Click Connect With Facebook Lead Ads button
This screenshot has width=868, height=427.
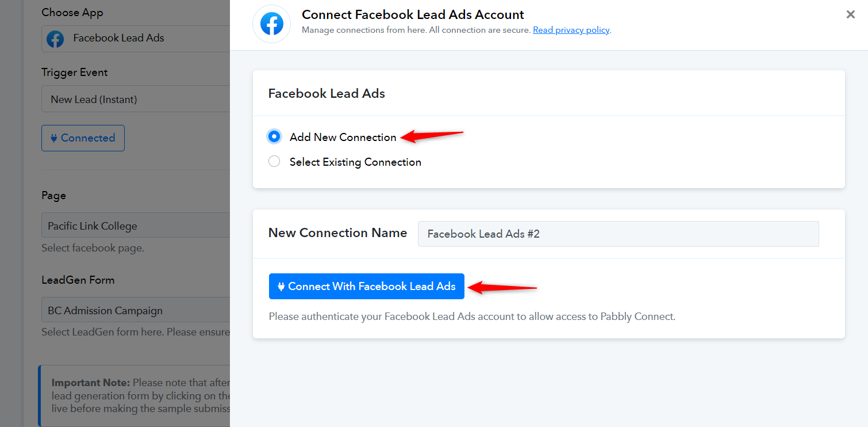tap(366, 286)
